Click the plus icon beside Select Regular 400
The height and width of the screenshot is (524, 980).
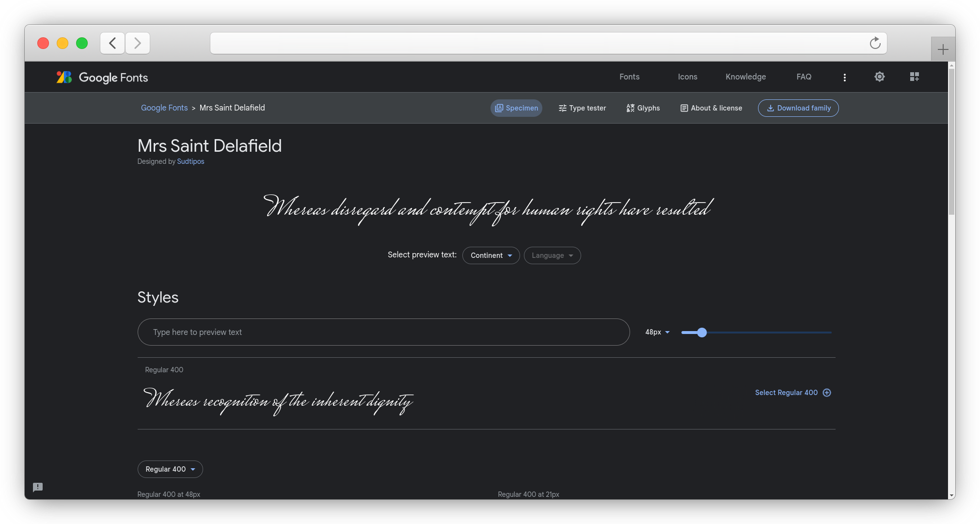click(x=827, y=393)
